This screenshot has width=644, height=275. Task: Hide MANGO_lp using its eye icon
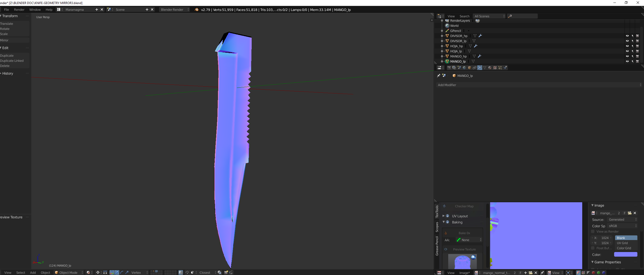coord(627,61)
